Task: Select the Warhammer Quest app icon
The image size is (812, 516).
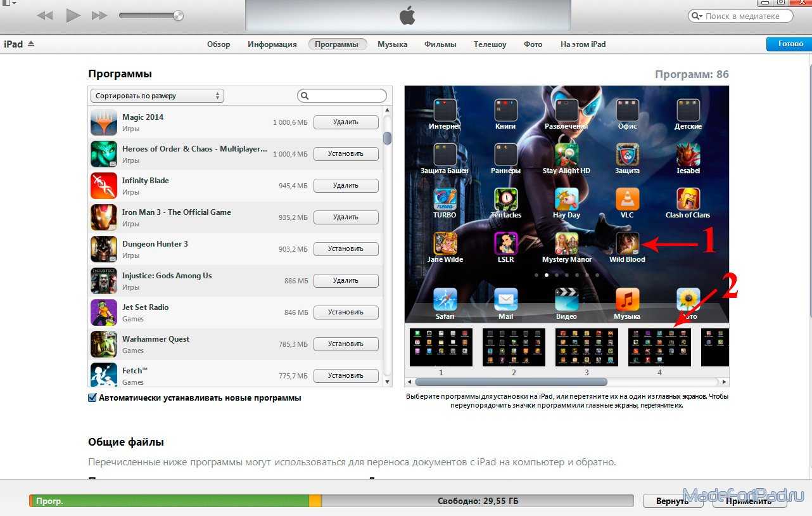Action: (104, 344)
